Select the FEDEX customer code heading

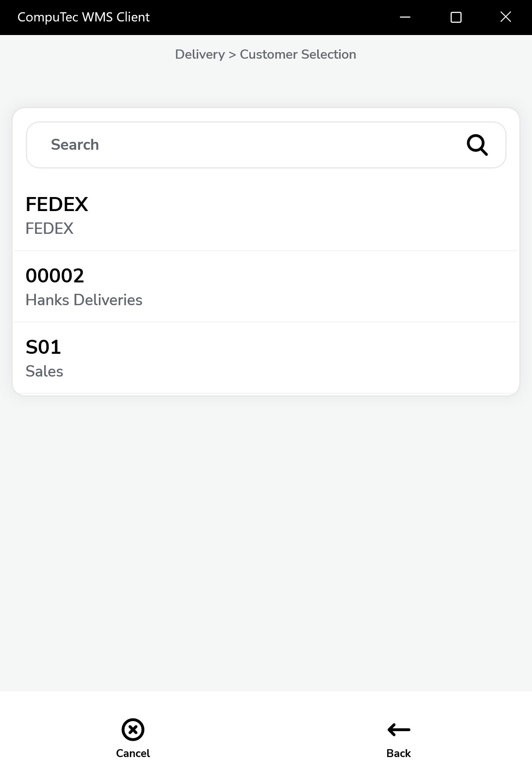tap(57, 204)
